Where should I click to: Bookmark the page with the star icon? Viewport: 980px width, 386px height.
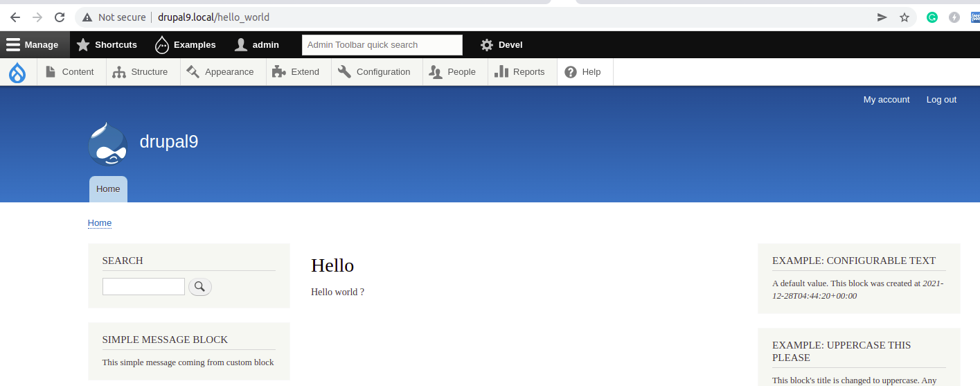(x=905, y=17)
